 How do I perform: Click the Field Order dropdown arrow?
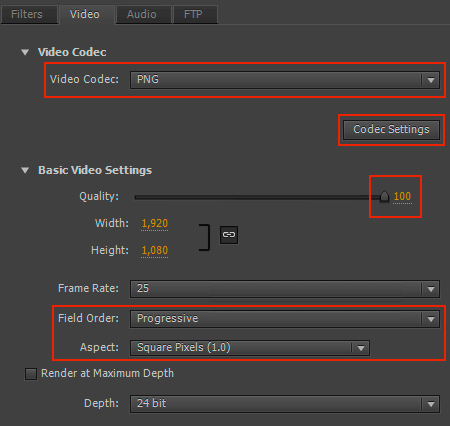[x=431, y=319]
